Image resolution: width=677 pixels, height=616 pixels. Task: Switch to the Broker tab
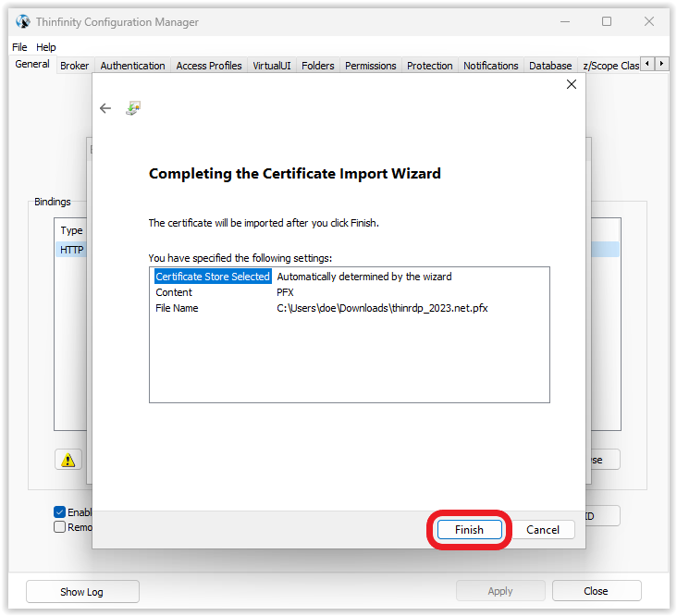[74, 66]
